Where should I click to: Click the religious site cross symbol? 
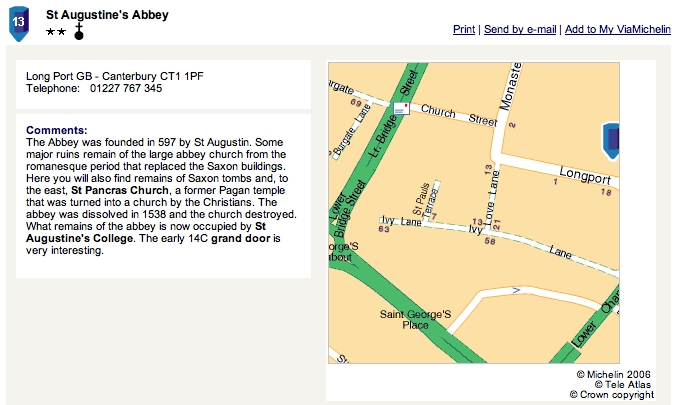point(79,31)
